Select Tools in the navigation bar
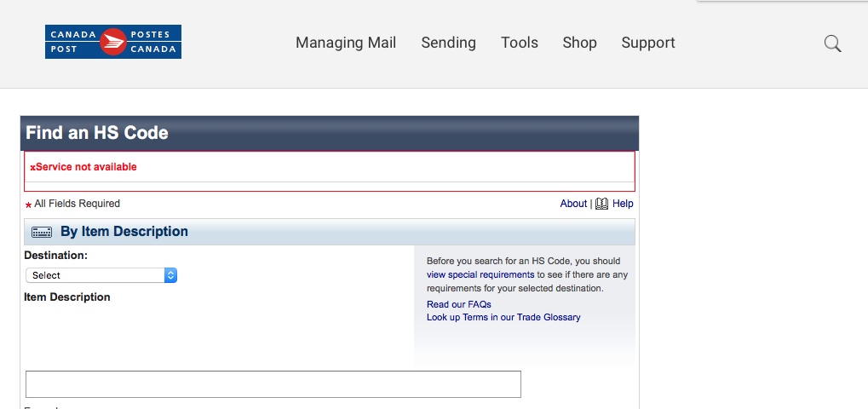Screen dimensions: 868x409 pyautogui.click(x=520, y=43)
